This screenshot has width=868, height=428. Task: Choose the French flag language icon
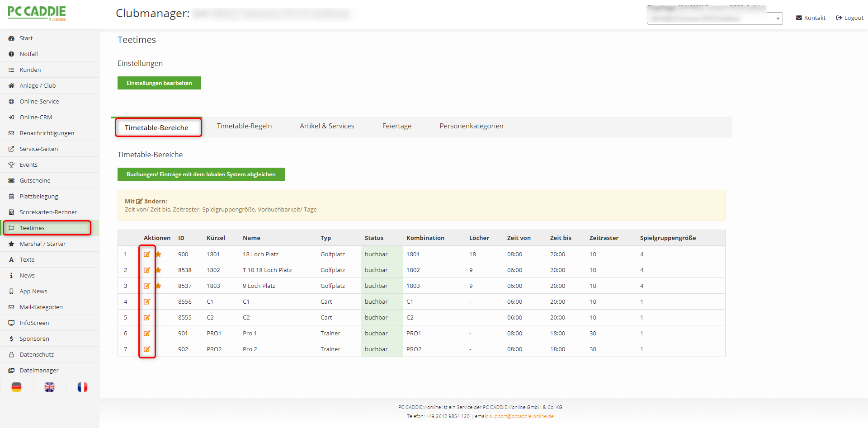click(82, 387)
